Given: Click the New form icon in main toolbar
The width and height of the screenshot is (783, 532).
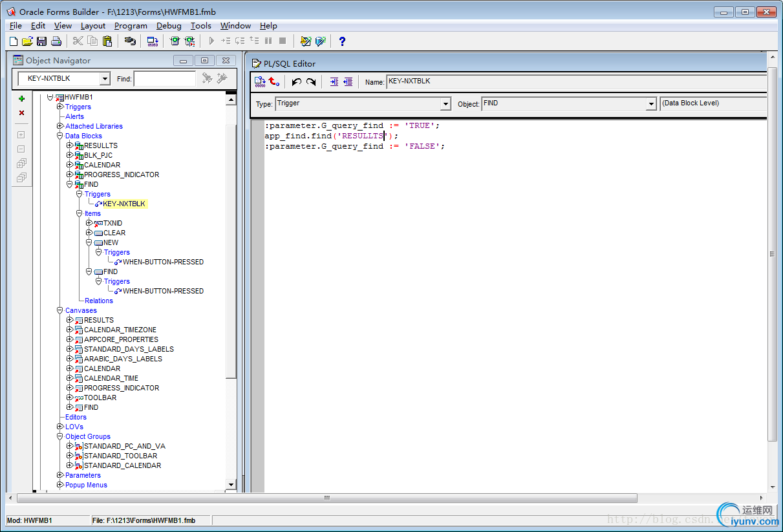Looking at the screenshot, I should pyautogui.click(x=14, y=41).
